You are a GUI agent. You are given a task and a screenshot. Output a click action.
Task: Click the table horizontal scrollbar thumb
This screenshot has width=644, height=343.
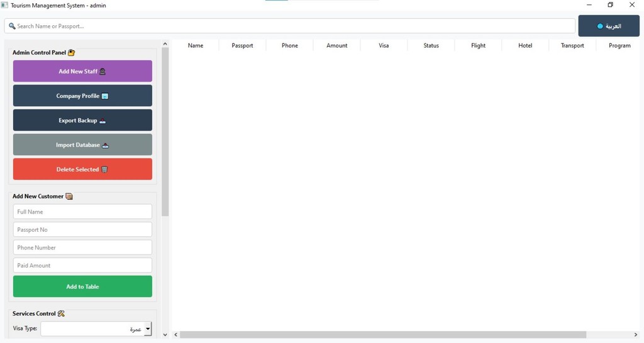click(383, 335)
